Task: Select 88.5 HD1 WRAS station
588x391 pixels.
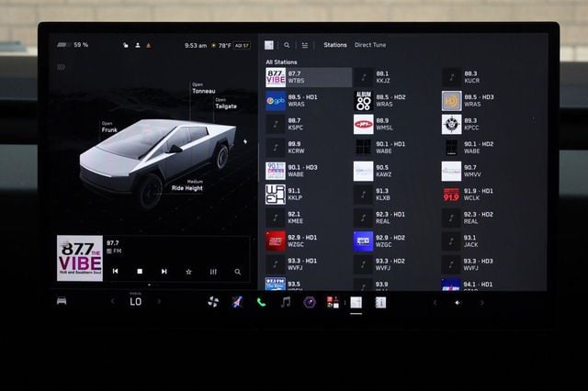Action: 309,101
